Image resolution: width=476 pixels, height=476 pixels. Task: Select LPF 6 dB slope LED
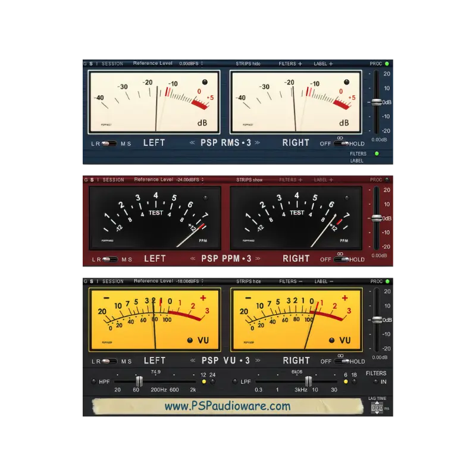tap(346, 381)
